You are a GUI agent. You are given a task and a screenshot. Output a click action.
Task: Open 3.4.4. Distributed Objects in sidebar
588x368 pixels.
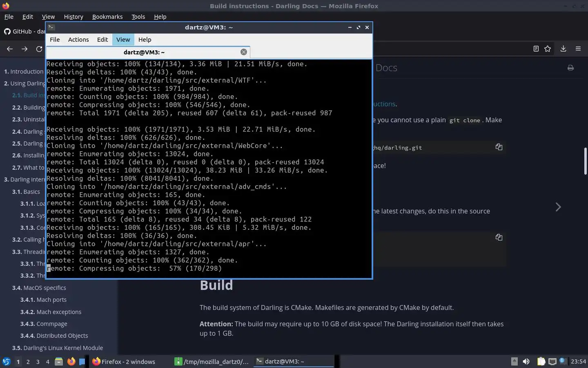[x=54, y=336]
